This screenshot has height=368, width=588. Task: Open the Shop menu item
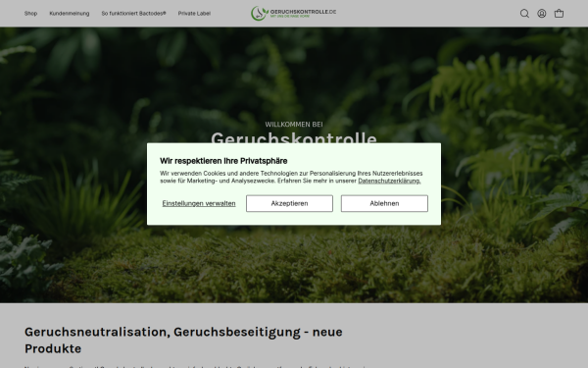(30, 13)
